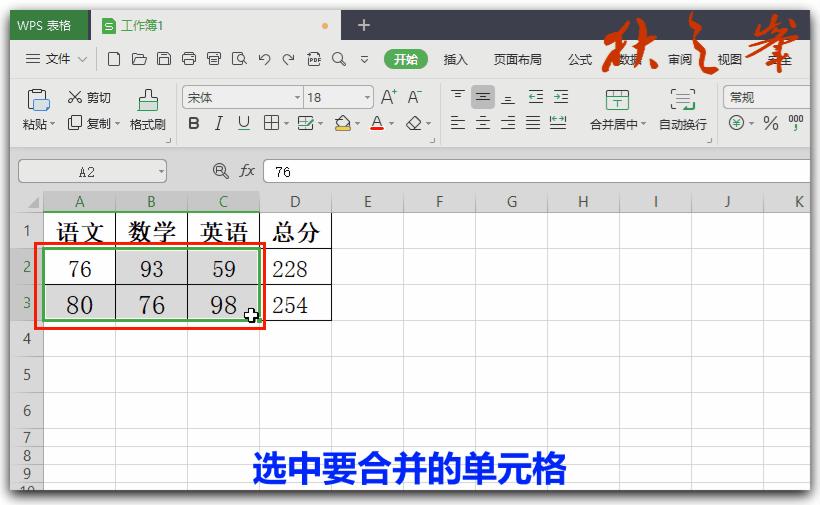
Task: Click the Increase indent icon
Action: pyautogui.click(x=561, y=96)
